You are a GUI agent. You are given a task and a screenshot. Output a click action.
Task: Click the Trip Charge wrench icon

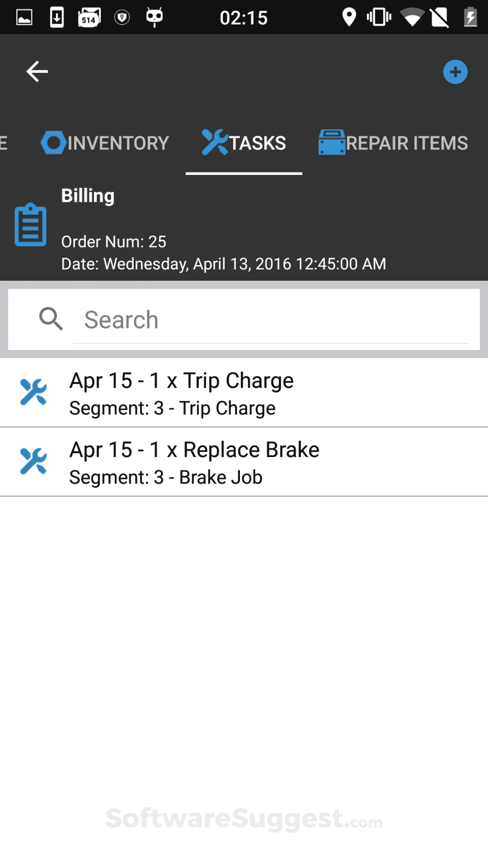[34, 392]
